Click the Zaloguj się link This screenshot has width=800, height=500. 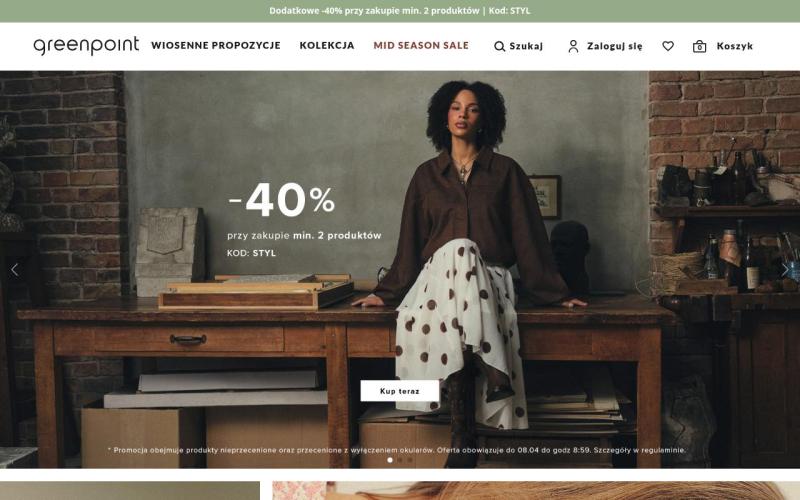(614, 46)
